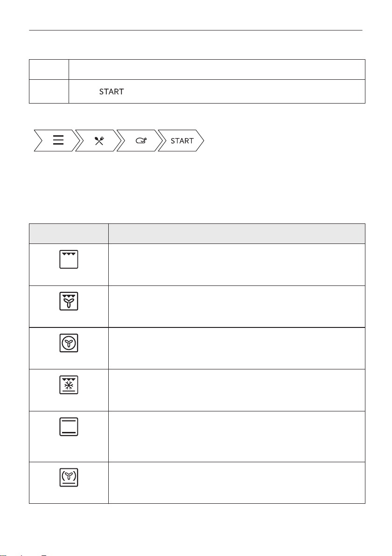The height and width of the screenshot is (556, 392).
Task: Click the description cell beside grill icon
Action: 237,264
